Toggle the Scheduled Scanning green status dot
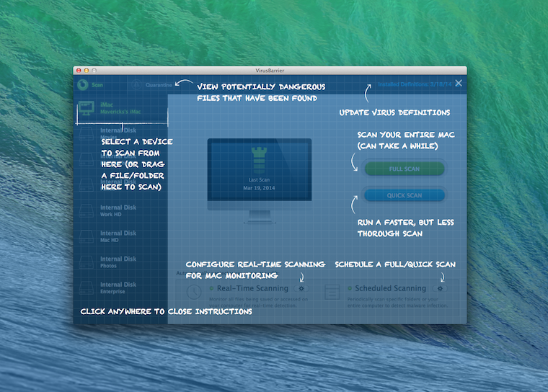The image size is (548, 392). [x=350, y=288]
